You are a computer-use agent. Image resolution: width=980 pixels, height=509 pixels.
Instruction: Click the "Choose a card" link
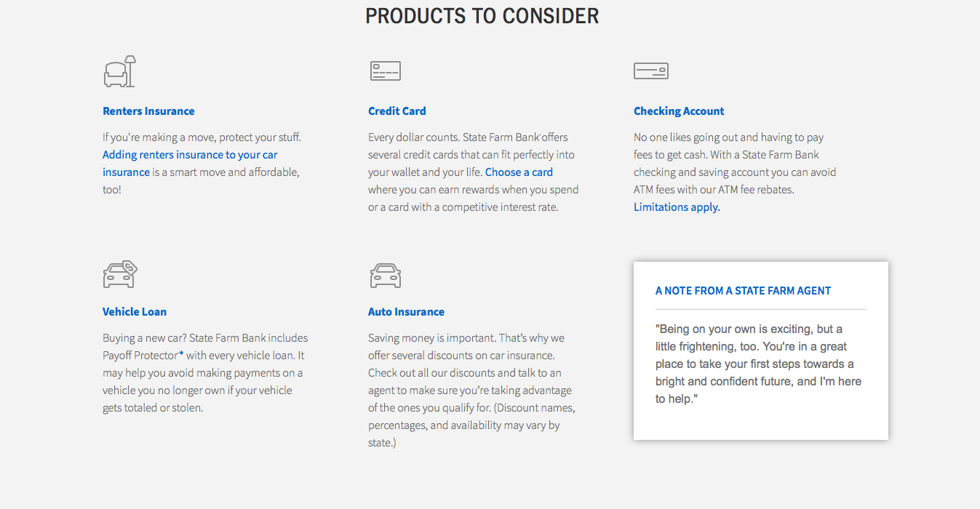519,172
